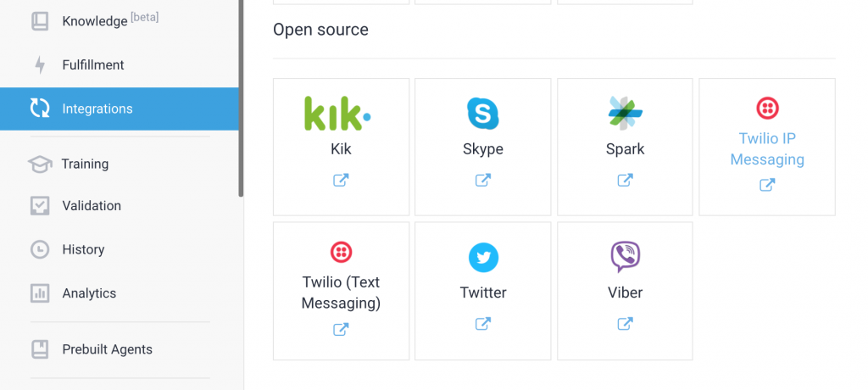Open Skype external link icon
The image size is (868, 390).
click(483, 180)
